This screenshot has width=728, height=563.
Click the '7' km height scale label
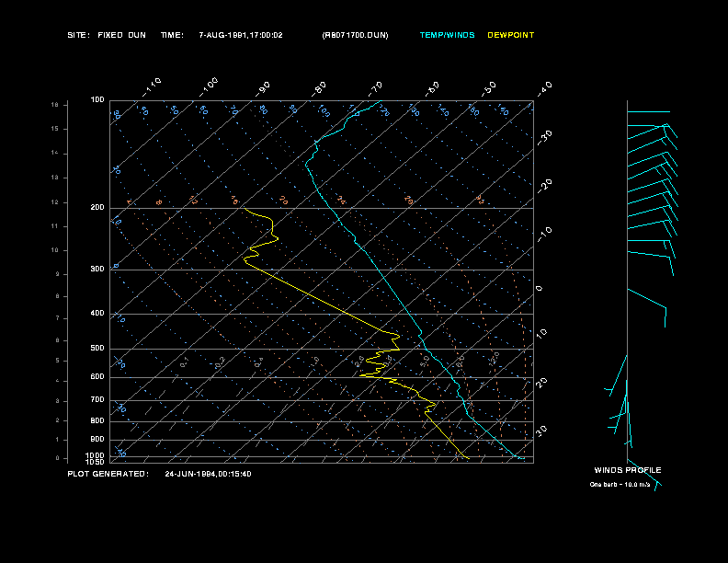click(x=58, y=318)
